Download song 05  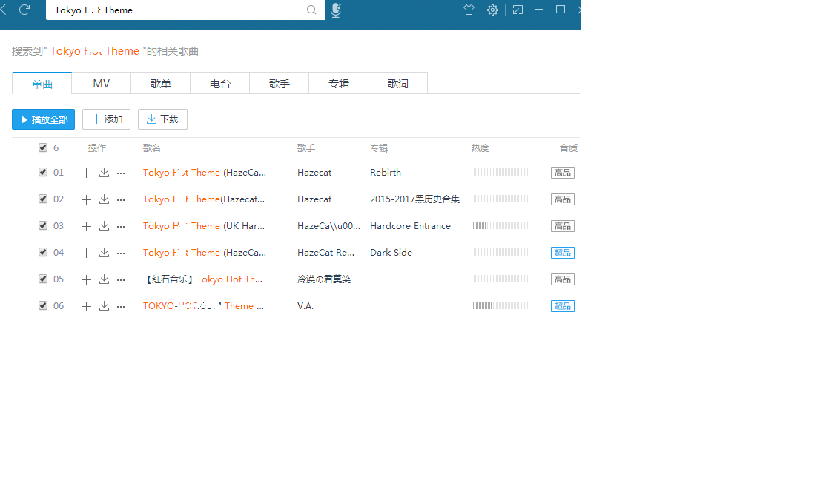(x=104, y=279)
